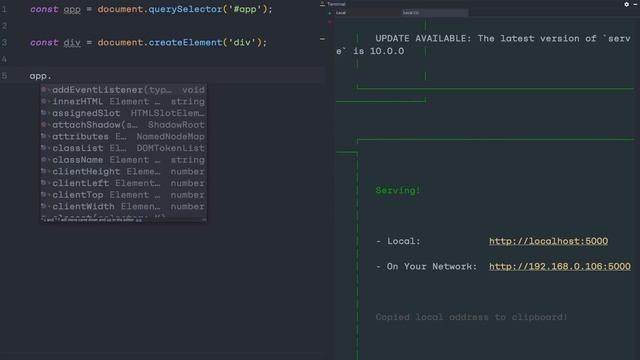640x360 pixels.
Task: Hide the Terminal panel with the minus icon
Action: pyautogui.click(x=636, y=4)
